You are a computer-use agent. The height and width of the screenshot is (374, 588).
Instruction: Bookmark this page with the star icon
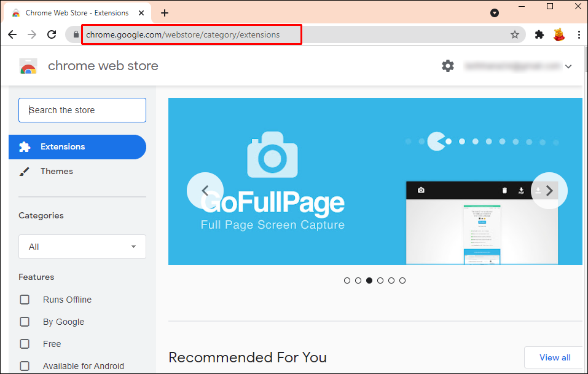(x=514, y=34)
